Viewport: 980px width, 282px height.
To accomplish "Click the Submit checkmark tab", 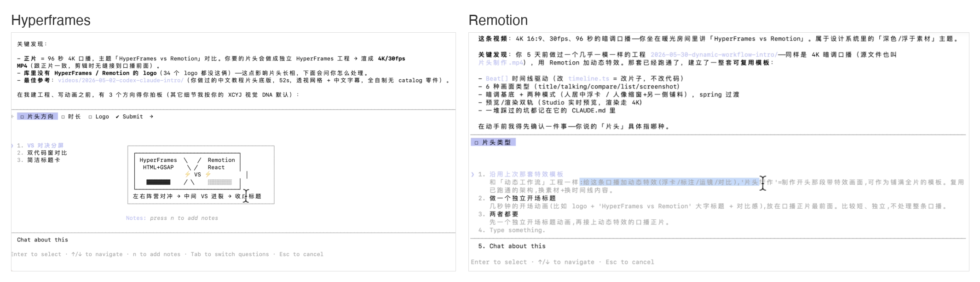I will [129, 117].
